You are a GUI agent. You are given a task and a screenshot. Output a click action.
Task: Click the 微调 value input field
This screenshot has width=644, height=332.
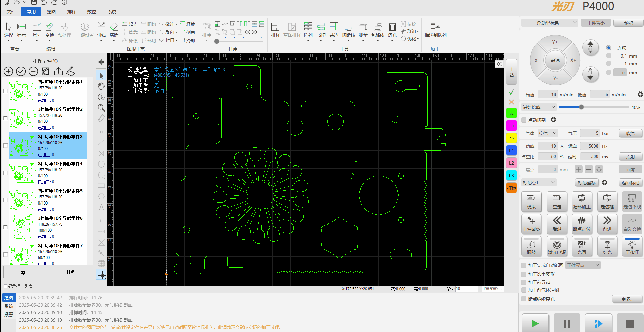tap(466, 289)
